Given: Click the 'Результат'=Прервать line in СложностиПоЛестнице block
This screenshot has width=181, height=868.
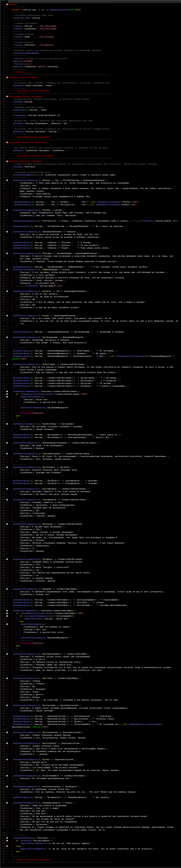Looking at the screenshot, I should 32,413.
